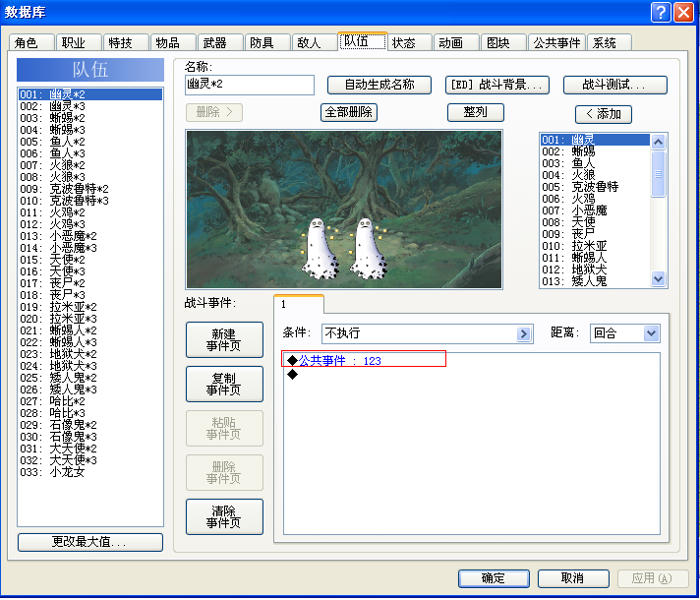Click the 取消 button
The height and width of the screenshot is (600, 700).
573,578
